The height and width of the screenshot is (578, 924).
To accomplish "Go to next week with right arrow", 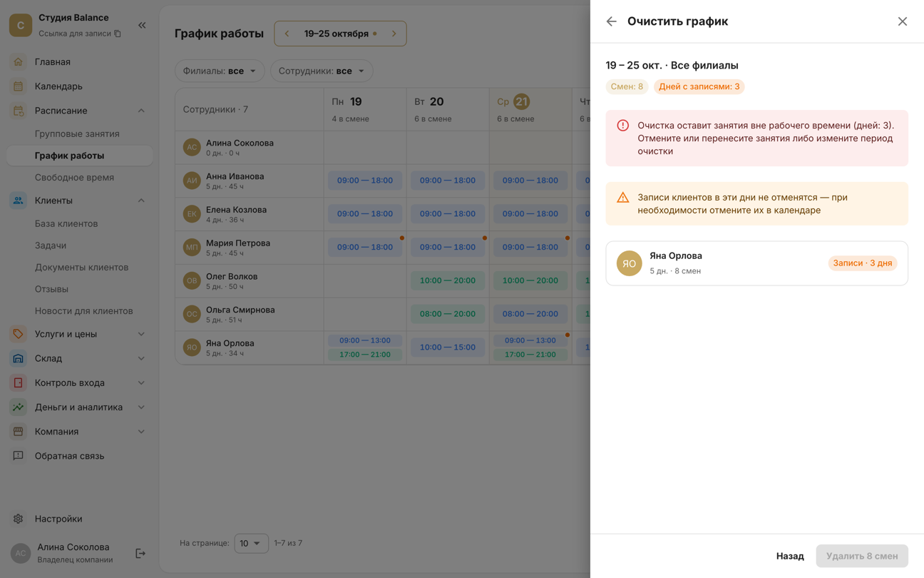I will [394, 34].
